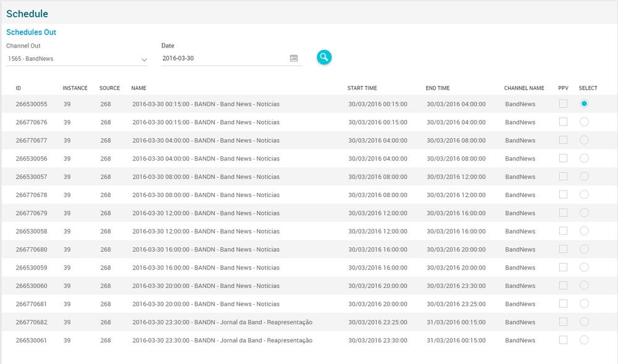618x364 pixels.
Task: Select radio button for ID 266770676
Action: click(584, 122)
